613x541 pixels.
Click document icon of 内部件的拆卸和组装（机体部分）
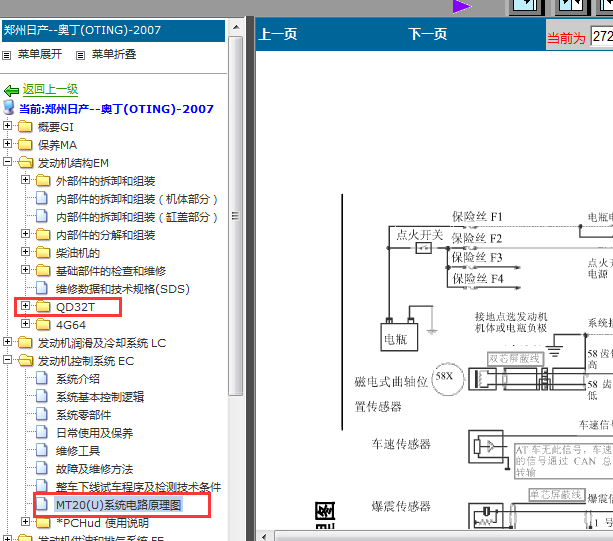[42, 198]
